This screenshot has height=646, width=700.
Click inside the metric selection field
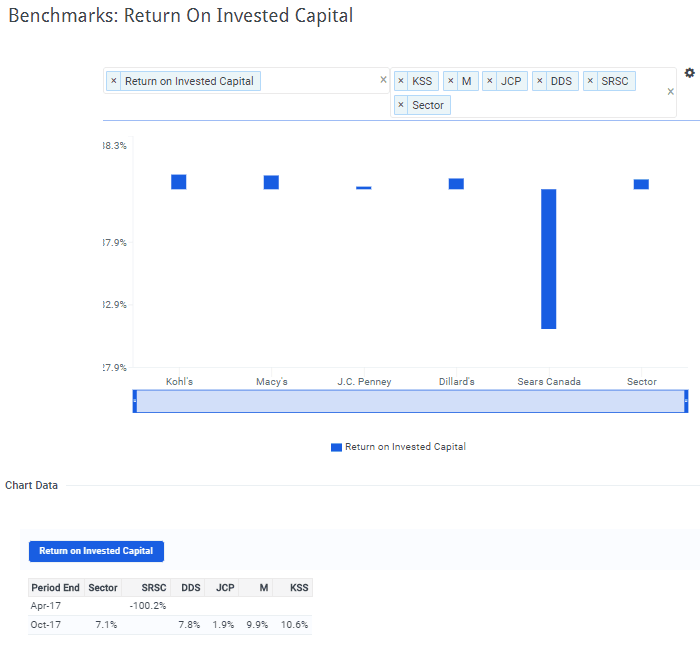coord(320,81)
